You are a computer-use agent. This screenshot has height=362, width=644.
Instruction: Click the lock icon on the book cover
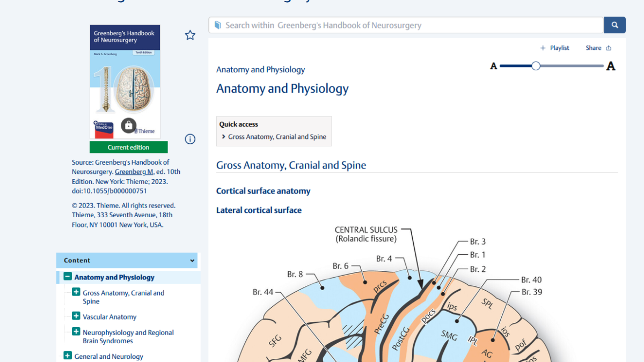point(128,125)
